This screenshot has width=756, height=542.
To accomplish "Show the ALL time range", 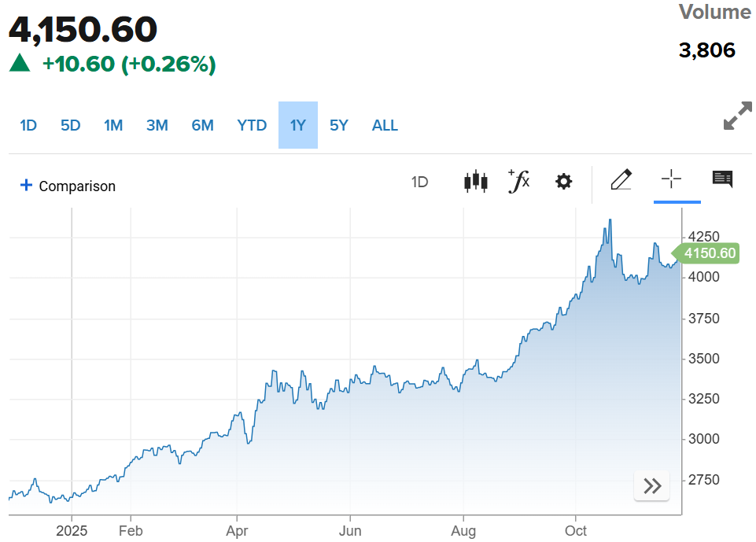I will [385, 125].
